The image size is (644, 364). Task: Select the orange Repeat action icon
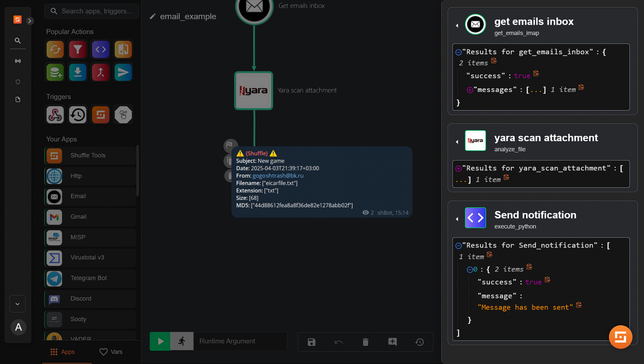click(55, 50)
